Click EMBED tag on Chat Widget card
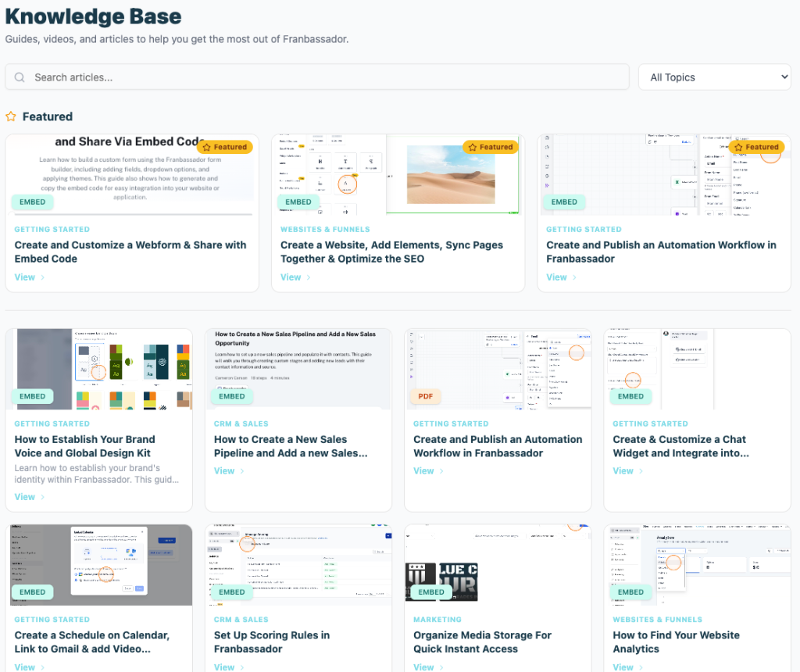 coord(630,396)
